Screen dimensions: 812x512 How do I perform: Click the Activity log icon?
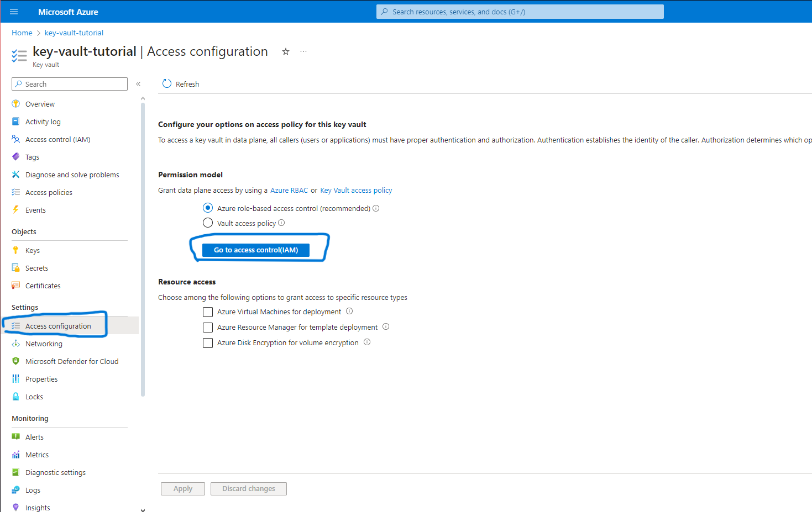(15, 122)
